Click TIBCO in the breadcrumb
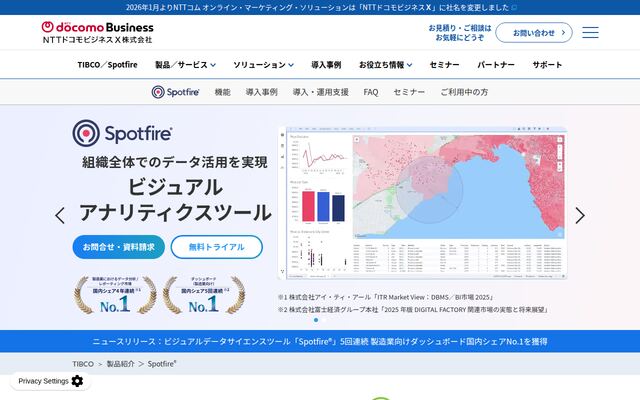 pyautogui.click(x=83, y=364)
